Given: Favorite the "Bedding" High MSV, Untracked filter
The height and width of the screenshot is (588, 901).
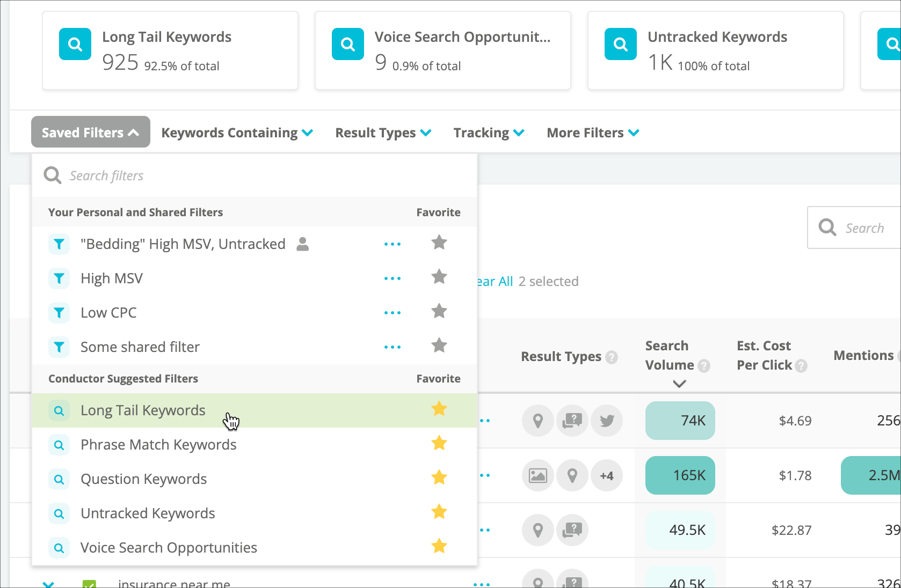Looking at the screenshot, I should [x=439, y=242].
